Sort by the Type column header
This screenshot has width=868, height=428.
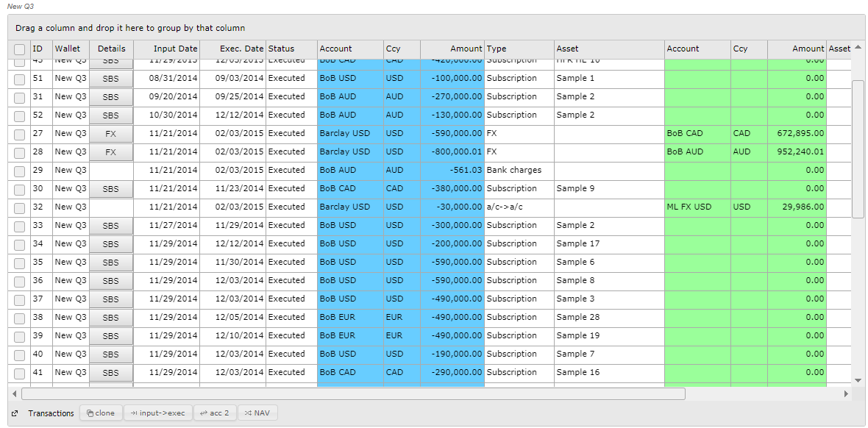[x=519, y=49]
